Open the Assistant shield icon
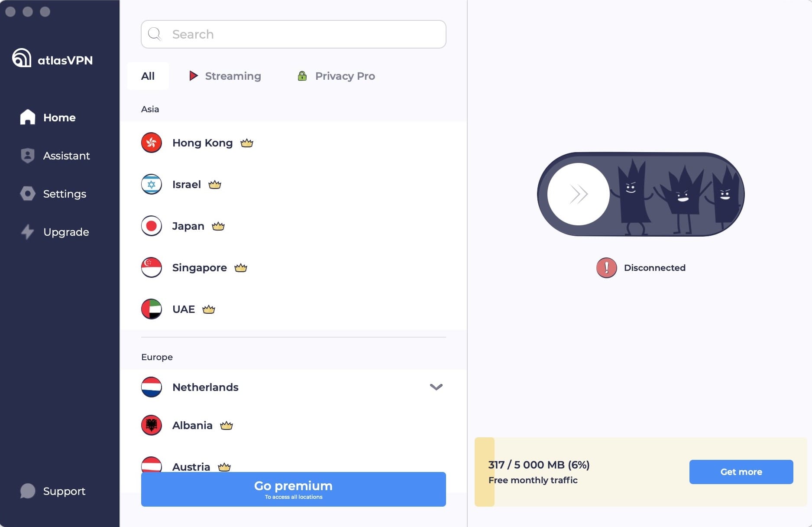The image size is (812, 527). 28,156
